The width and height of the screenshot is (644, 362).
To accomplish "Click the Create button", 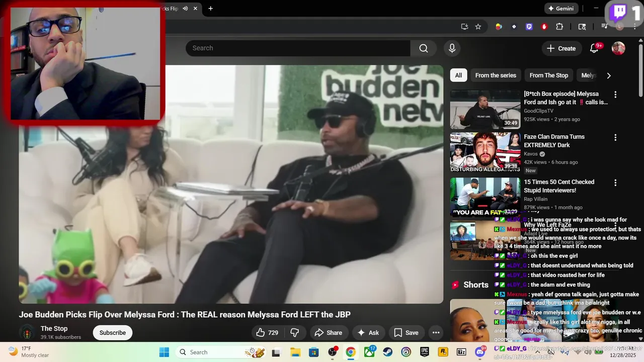I will [561, 48].
